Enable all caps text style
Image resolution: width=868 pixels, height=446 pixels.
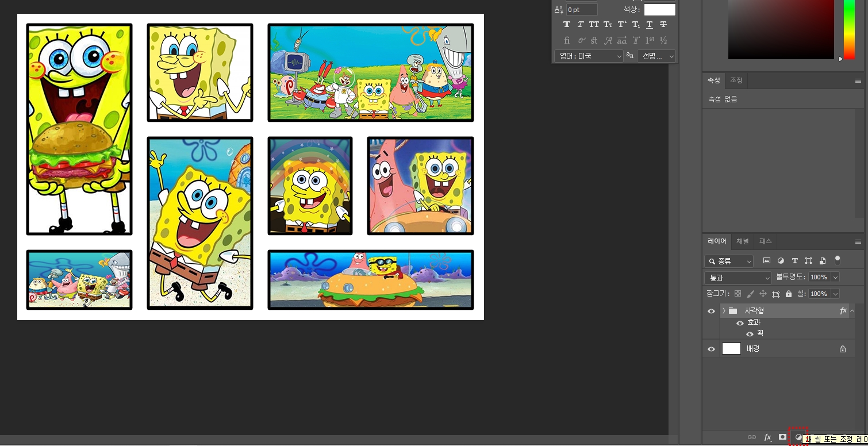(594, 24)
